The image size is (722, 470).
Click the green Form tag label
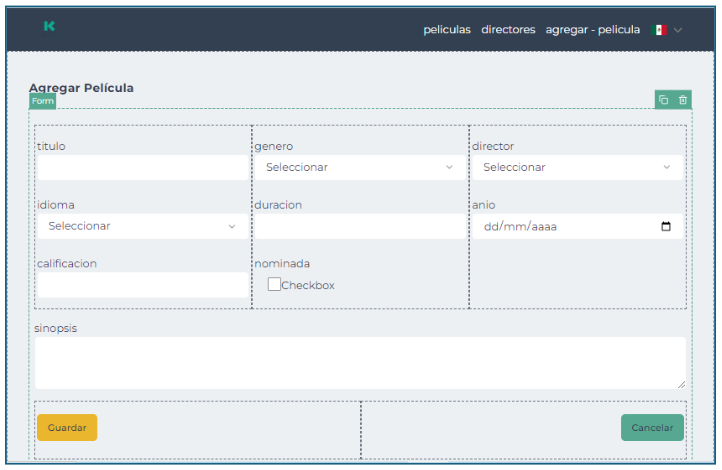(42, 101)
